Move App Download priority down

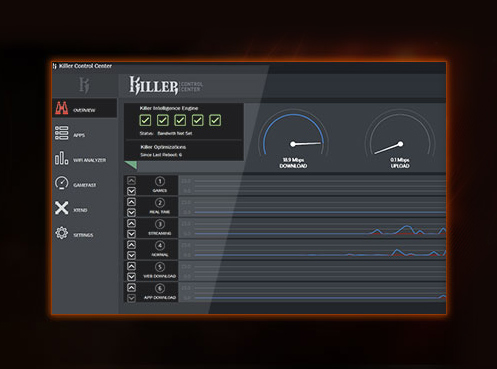coord(131,298)
